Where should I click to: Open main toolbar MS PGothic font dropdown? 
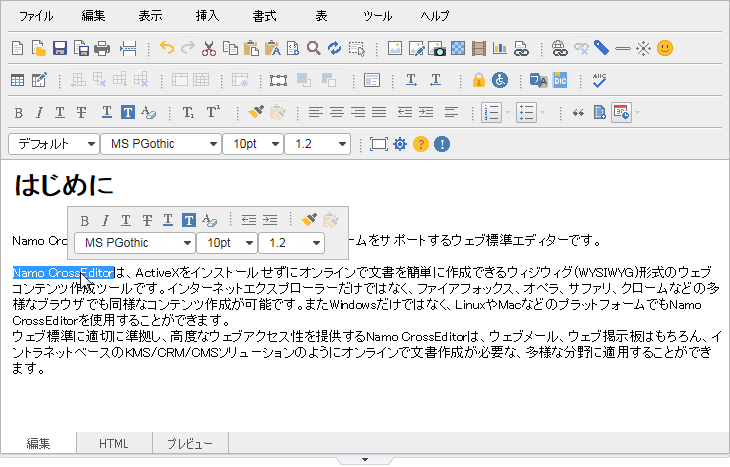[161, 144]
